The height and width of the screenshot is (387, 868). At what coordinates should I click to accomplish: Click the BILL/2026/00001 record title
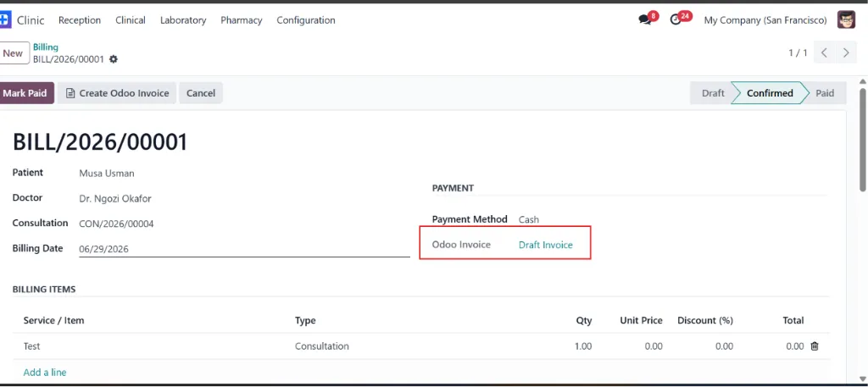tap(100, 142)
